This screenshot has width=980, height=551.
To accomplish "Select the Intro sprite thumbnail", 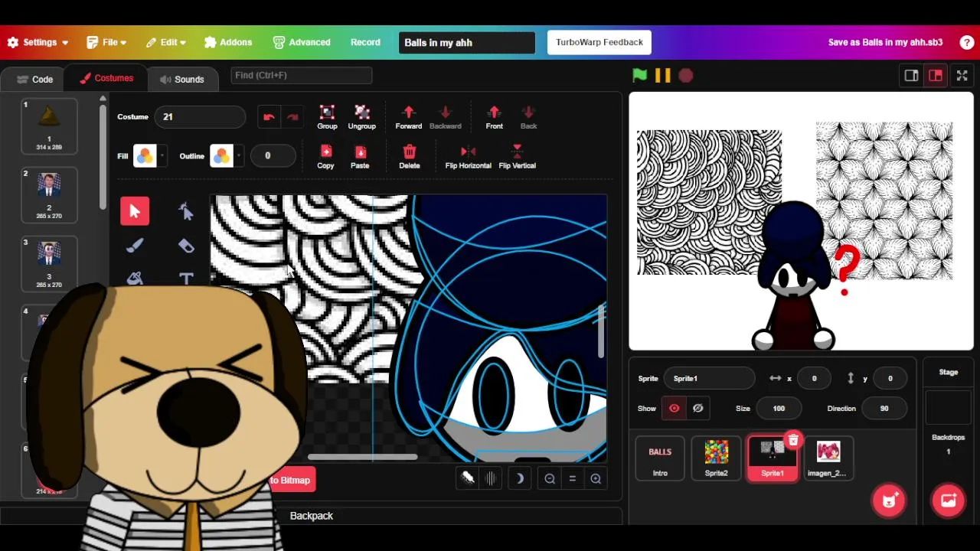I will 660,458.
